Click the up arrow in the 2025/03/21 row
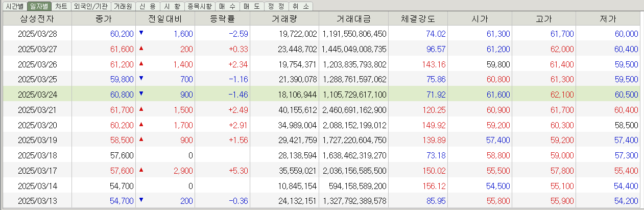 point(141,109)
